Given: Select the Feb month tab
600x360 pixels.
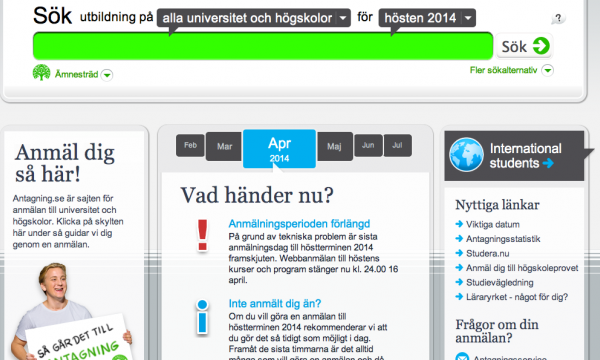Looking at the screenshot, I should [190, 145].
